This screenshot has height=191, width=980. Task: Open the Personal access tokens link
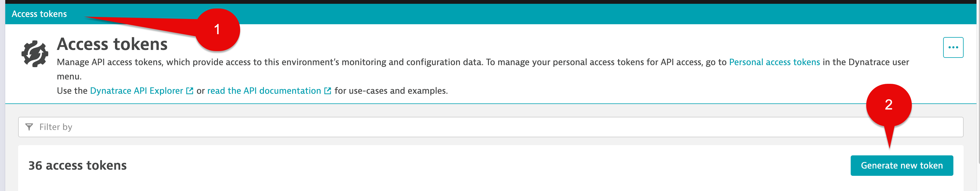click(774, 62)
